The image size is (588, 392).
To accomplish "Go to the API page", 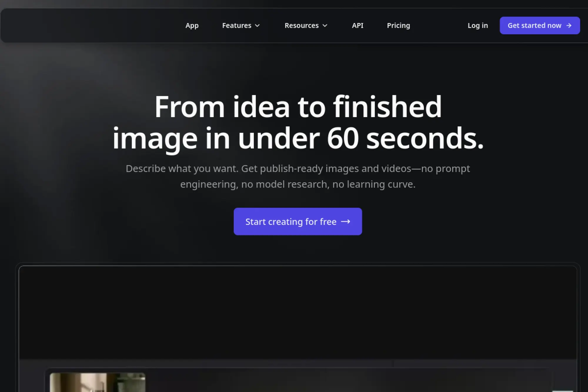I will click(358, 26).
